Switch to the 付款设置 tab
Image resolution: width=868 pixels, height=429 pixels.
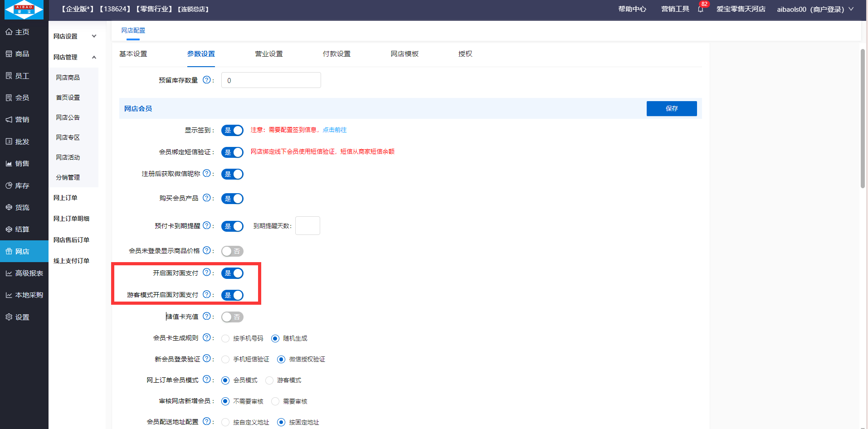click(x=336, y=54)
